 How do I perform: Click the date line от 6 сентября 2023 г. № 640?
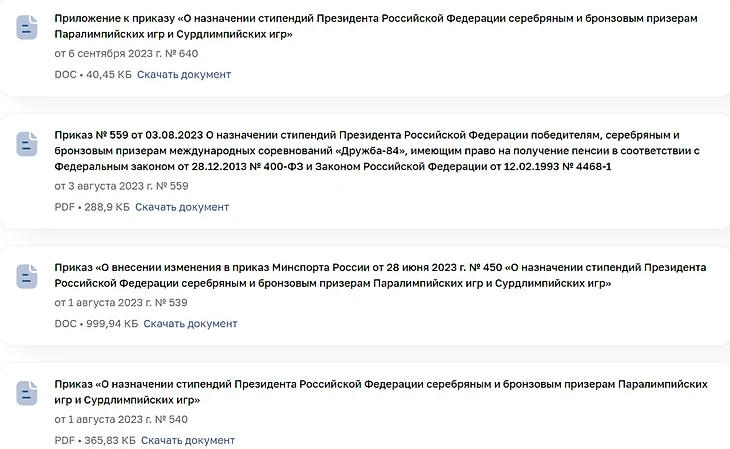click(126, 54)
